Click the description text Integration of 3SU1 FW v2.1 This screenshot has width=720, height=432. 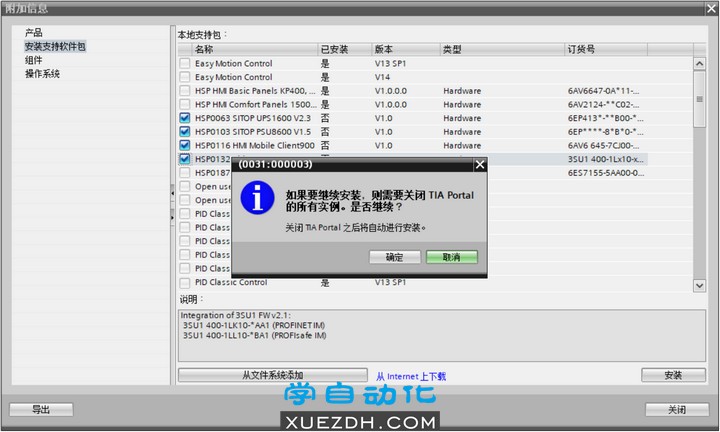[x=236, y=315]
